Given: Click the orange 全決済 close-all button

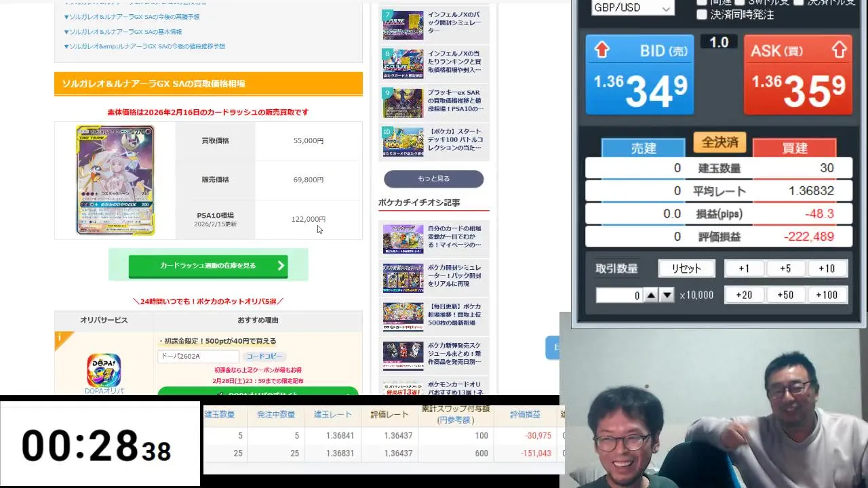Looking at the screenshot, I should pyautogui.click(x=719, y=142).
